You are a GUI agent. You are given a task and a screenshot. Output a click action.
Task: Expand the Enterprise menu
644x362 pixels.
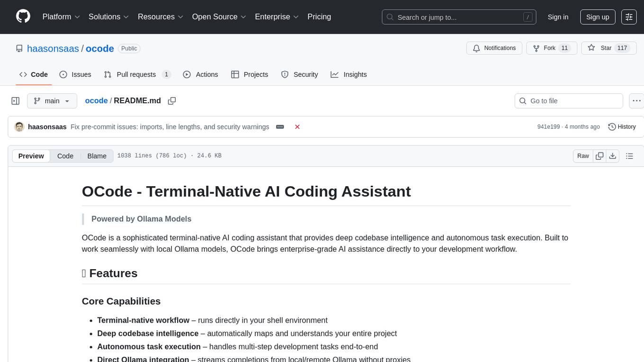pos(277,17)
